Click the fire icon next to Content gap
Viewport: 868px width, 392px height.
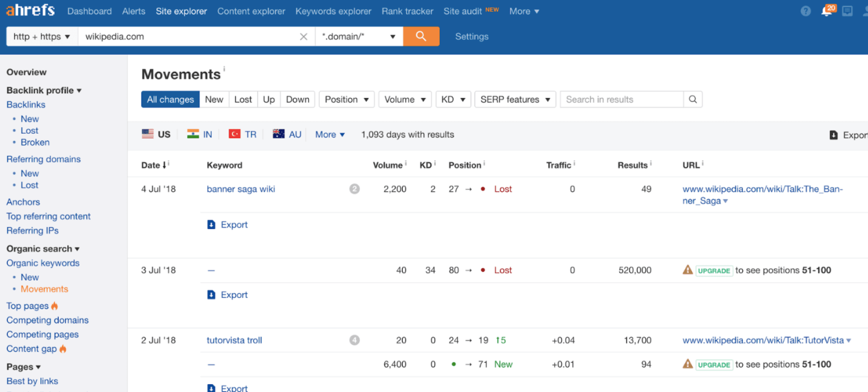[x=63, y=349]
